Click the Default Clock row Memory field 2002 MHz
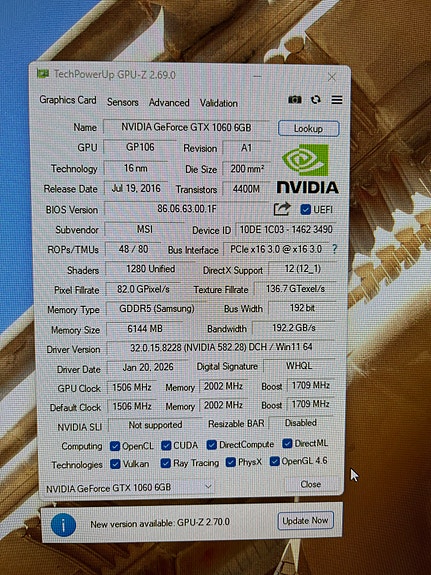The width and height of the screenshot is (431, 575). [223, 405]
